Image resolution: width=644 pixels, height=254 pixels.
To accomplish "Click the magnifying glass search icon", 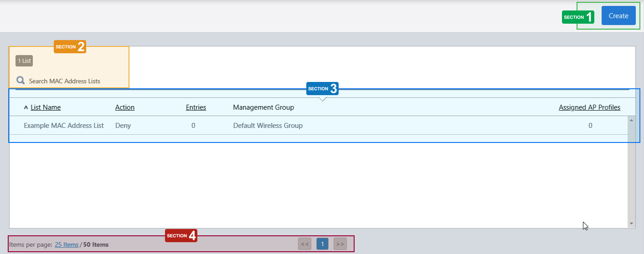I will pyautogui.click(x=21, y=81).
